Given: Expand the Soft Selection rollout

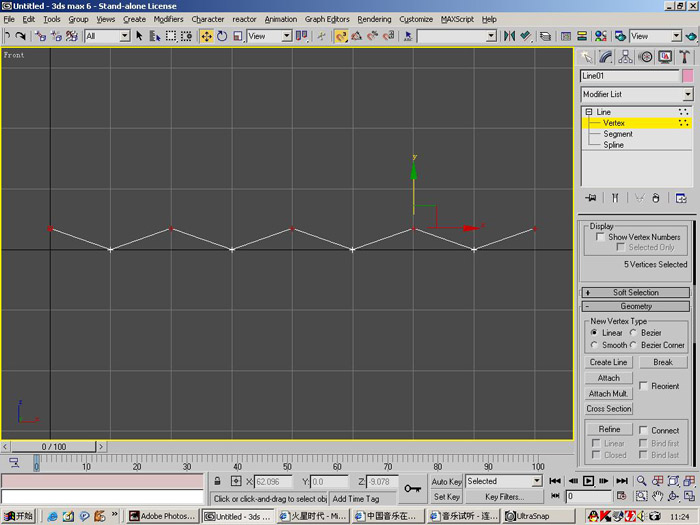Looking at the screenshot, I should point(636,292).
